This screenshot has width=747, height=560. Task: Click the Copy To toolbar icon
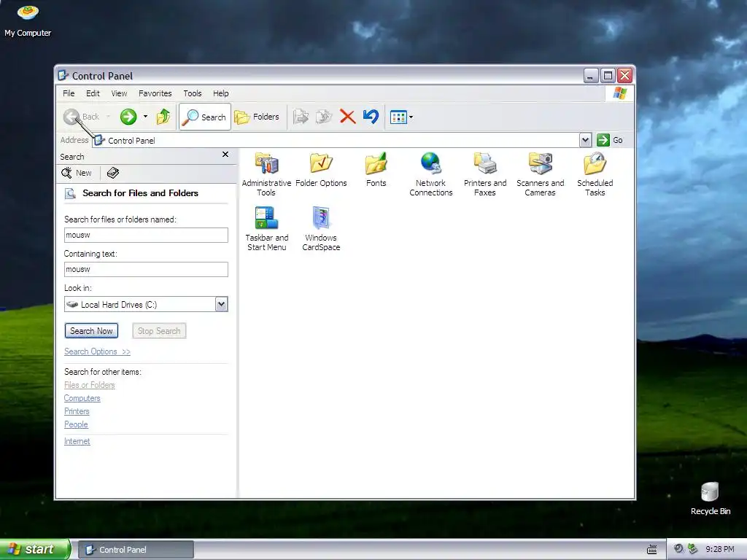324,117
